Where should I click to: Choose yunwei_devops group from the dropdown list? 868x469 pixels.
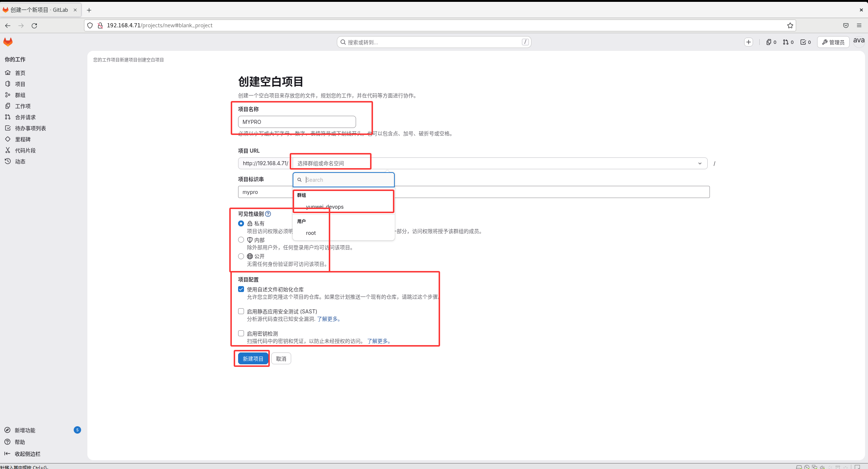pyautogui.click(x=324, y=207)
